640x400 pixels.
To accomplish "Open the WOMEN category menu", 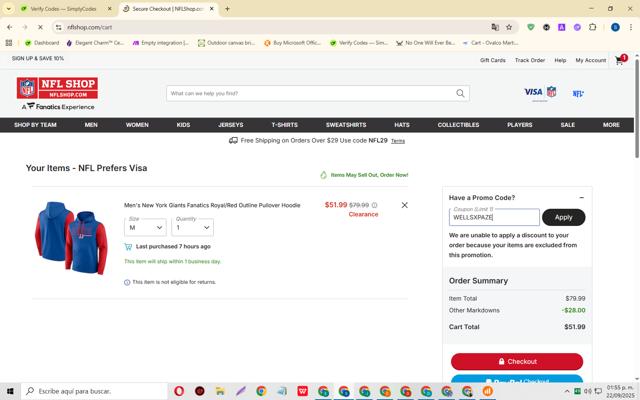I will click(x=137, y=125).
